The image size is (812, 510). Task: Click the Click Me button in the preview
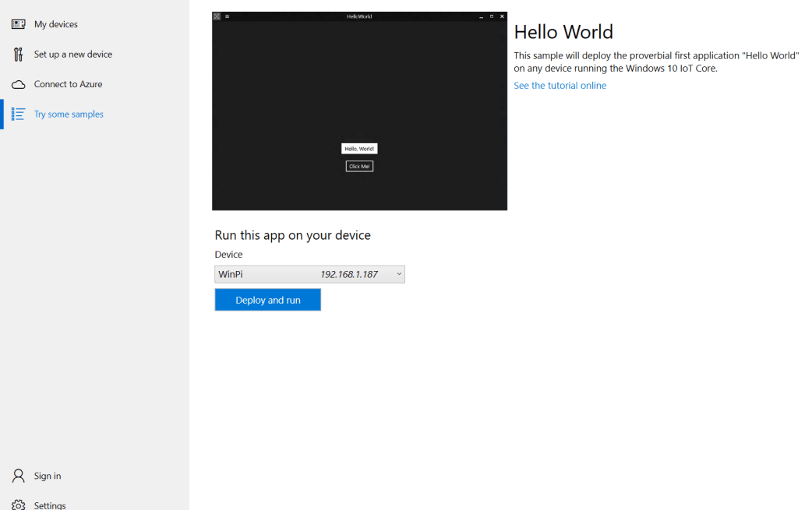359,165
